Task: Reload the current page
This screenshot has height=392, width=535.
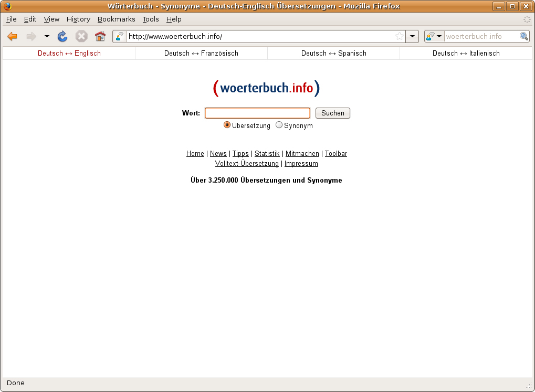Action: coord(62,36)
